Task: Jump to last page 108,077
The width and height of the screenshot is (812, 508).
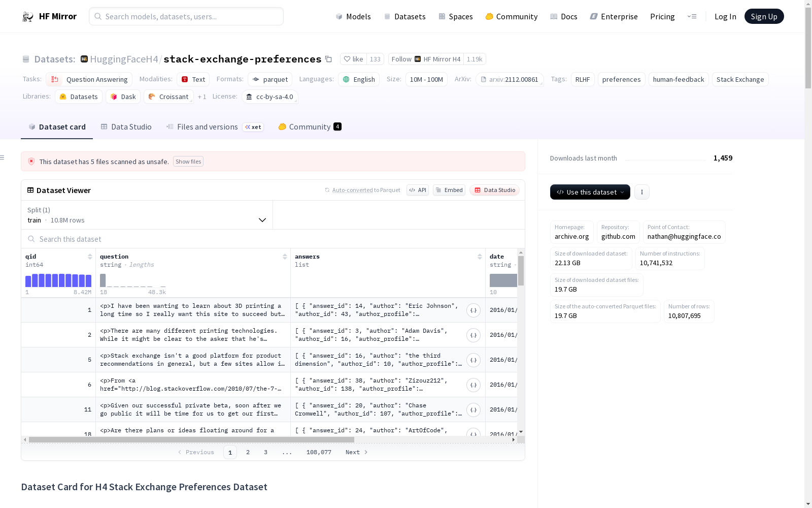Action: pyautogui.click(x=319, y=452)
